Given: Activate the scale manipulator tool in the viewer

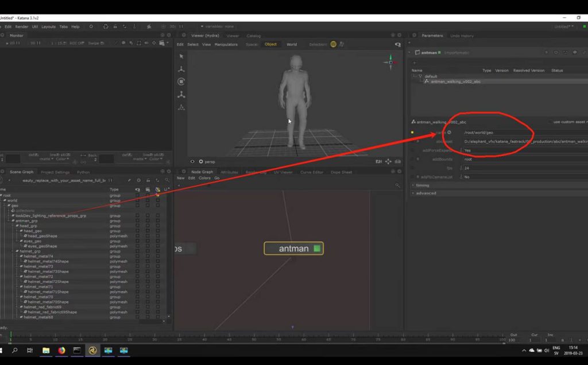Looking at the screenshot, I should click(181, 95).
